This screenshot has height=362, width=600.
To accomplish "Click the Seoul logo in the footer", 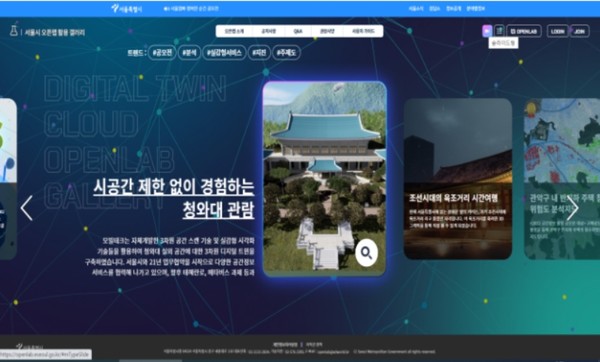I will pos(30,346).
